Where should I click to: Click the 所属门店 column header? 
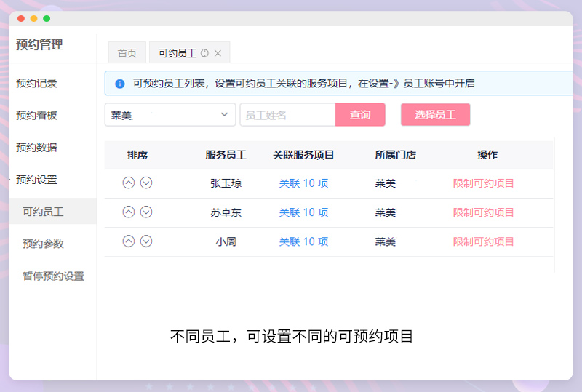[395, 155]
